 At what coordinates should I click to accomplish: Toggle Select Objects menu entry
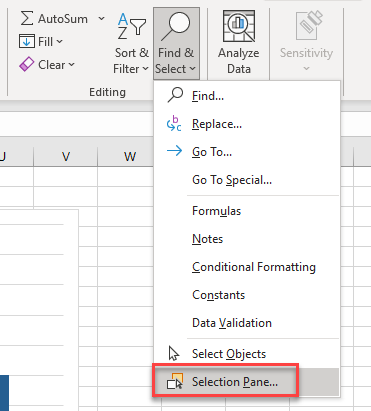(x=247, y=354)
